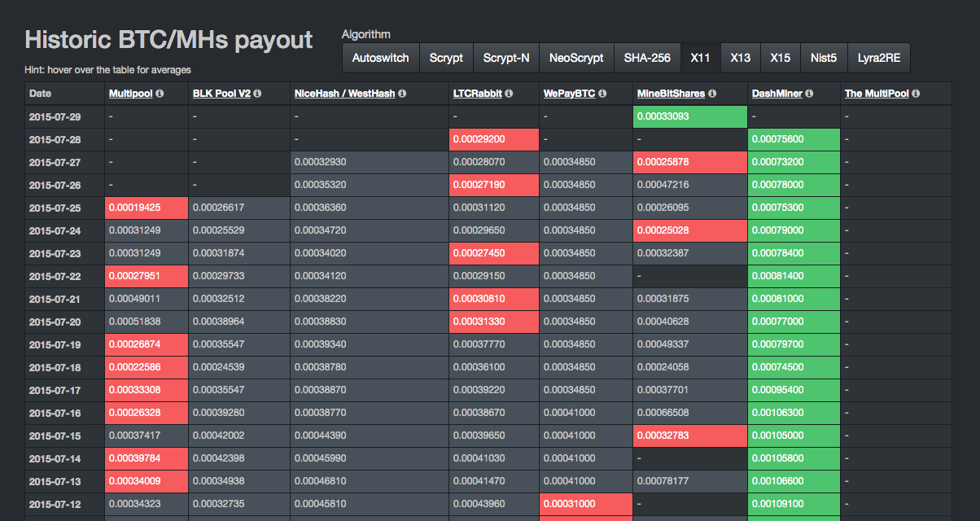The height and width of the screenshot is (521, 980).
Task: Click the green cell 0.00033093
Action: 690,116
